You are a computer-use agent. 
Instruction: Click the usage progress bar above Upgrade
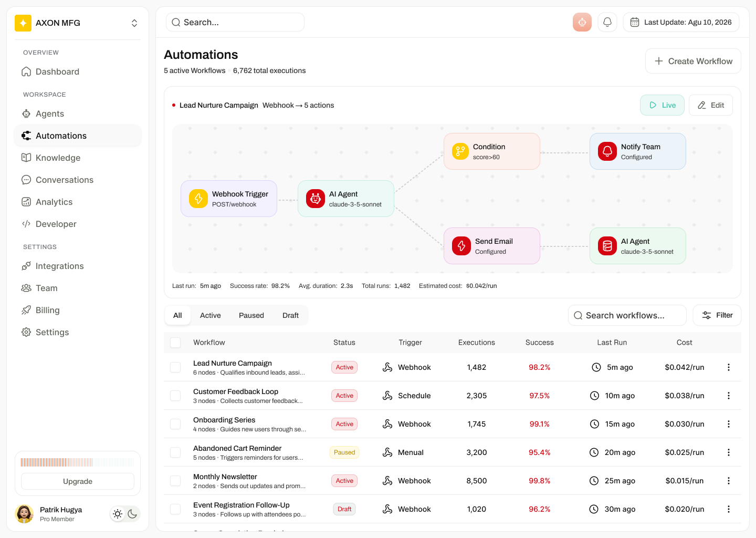click(x=78, y=462)
